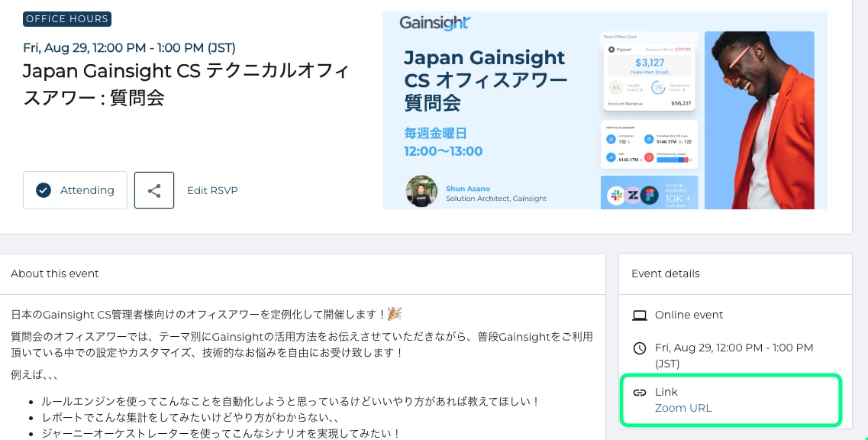Click the header date 'Fri, Aug 29, 12:00 PM - 1:00 PM (JST)'
This screenshot has width=868, height=440.
tap(129, 47)
